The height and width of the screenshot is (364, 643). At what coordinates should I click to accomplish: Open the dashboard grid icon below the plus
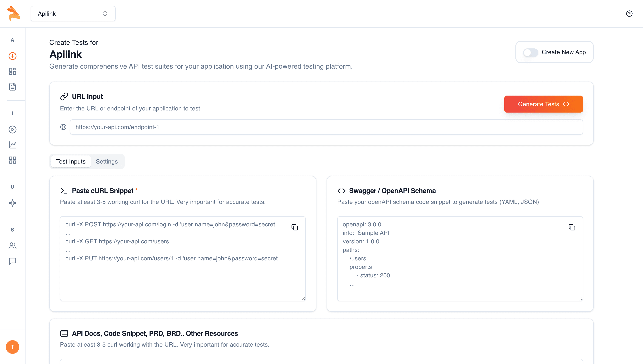coord(13,72)
